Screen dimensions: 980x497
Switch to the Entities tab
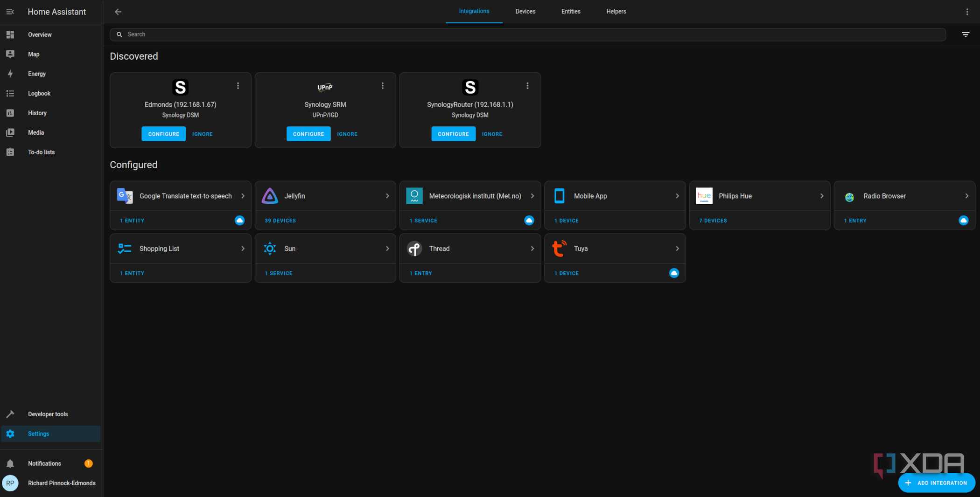coord(571,11)
